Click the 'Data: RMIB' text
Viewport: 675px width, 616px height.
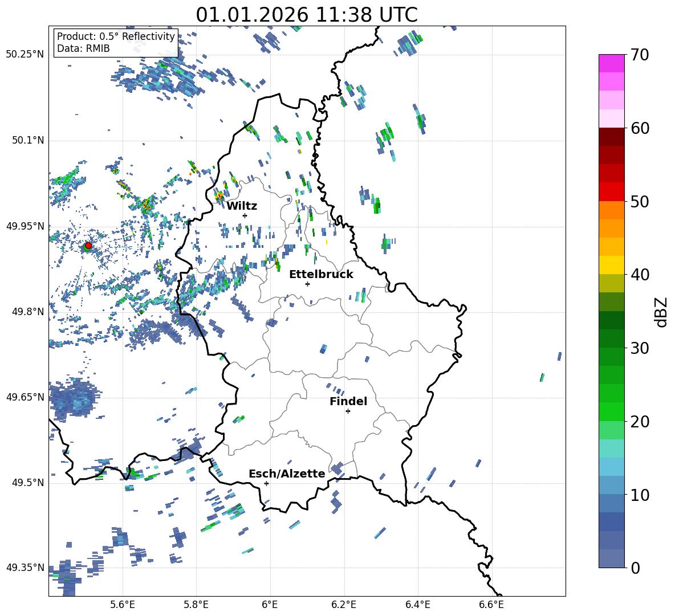(x=83, y=48)
